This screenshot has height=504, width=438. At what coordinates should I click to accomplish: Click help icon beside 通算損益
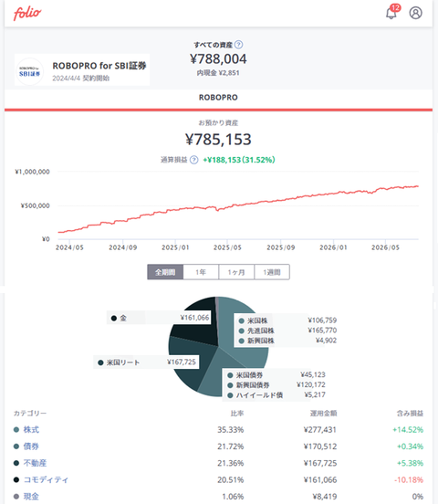click(193, 160)
